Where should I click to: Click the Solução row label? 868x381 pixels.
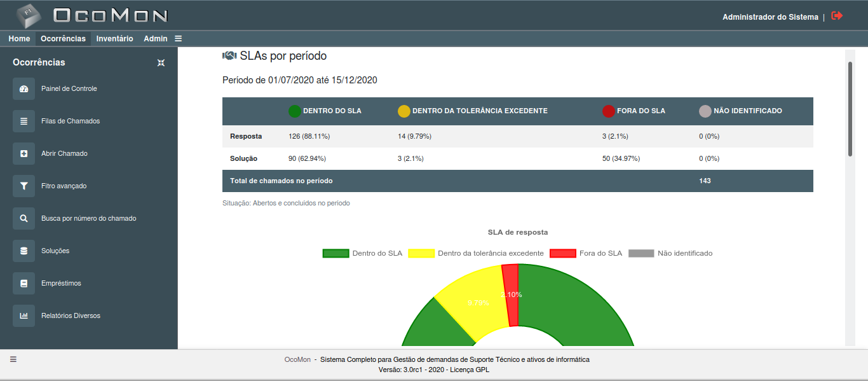243,158
